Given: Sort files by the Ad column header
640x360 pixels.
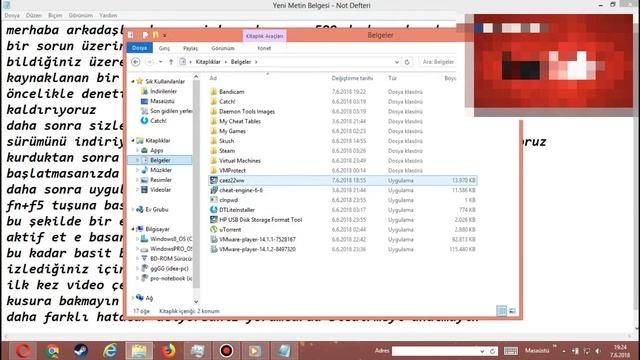Looking at the screenshot, I should [213, 78].
